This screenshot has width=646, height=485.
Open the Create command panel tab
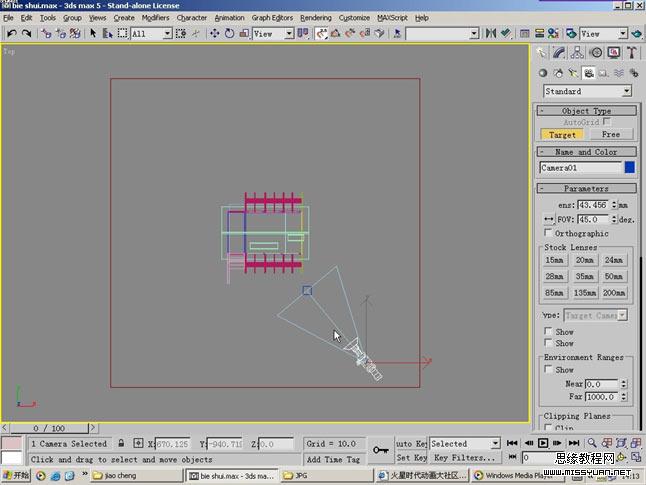(541, 52)
